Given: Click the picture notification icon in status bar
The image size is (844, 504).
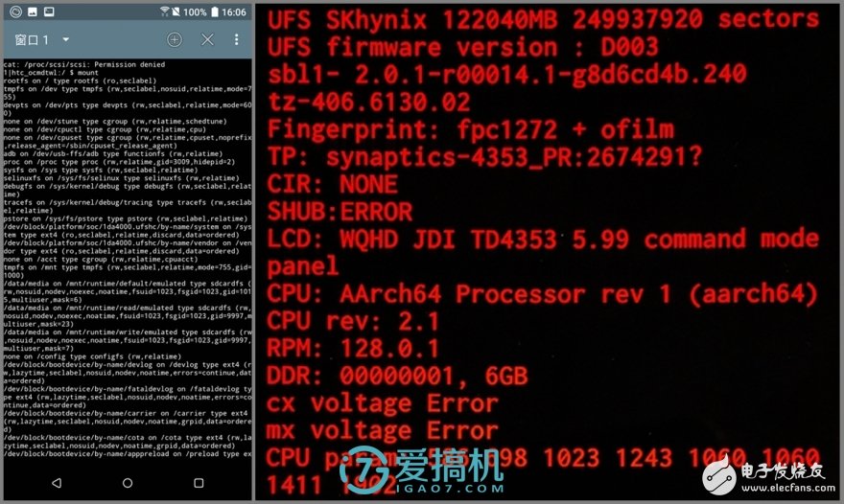Looking at the screenshot, I should (x=33, y=11).
